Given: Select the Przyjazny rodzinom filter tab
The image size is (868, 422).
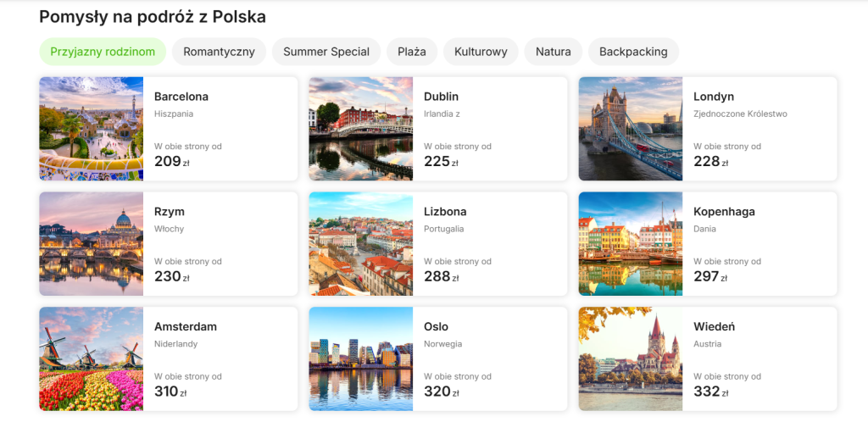Looking at the screenshot, I should (x=102, y=52).
